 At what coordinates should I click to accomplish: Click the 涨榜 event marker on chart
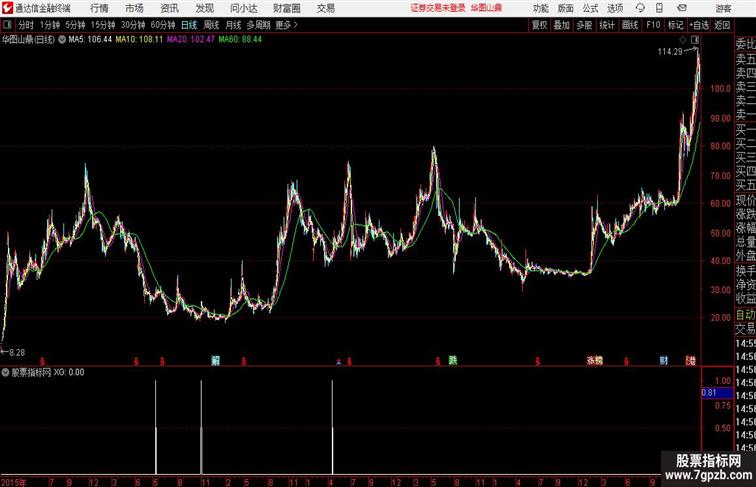(594, 360)
